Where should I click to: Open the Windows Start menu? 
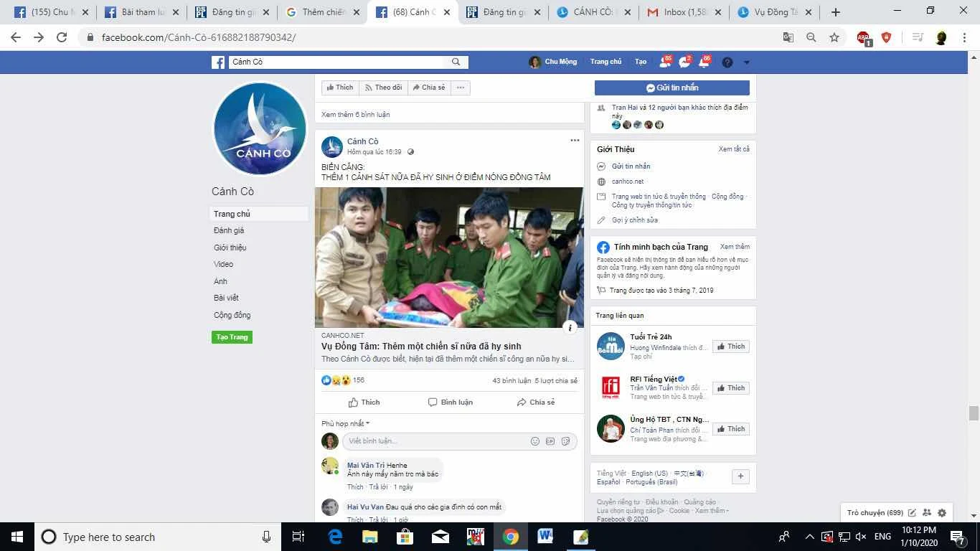pyautogui.click(x=17, y=537)
